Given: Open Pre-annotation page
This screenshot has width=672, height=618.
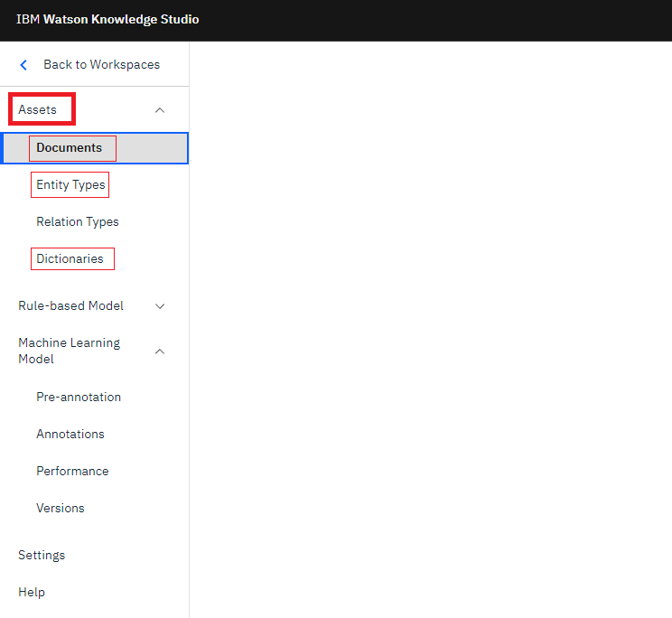Looking at the screenshot, I should point(79,397).
